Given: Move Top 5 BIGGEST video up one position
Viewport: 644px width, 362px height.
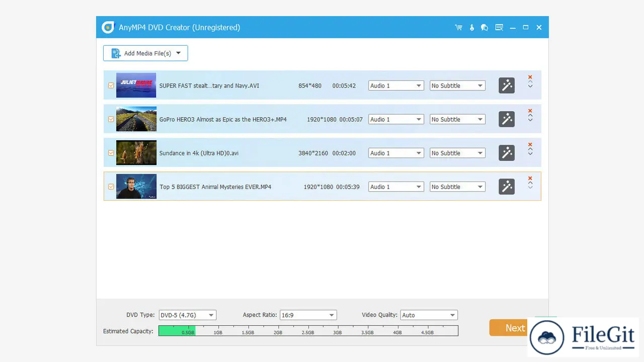Looking at the screenshot, I should [530, 183].
